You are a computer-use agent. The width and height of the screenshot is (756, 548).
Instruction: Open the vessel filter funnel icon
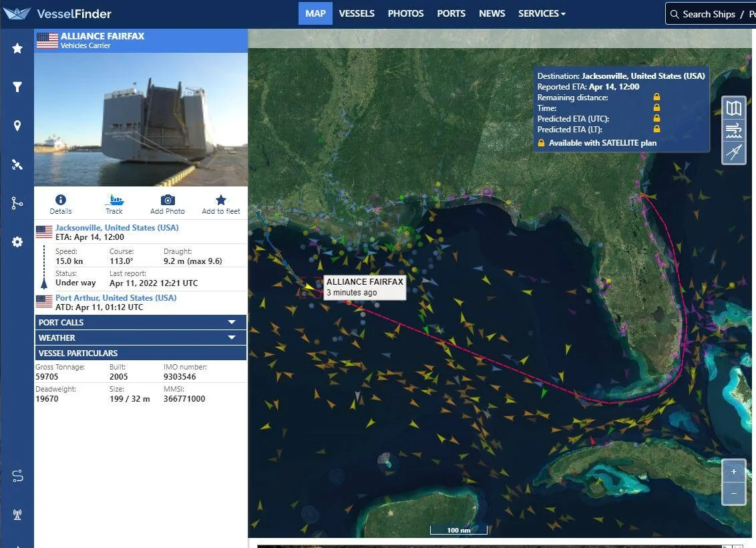17,87
